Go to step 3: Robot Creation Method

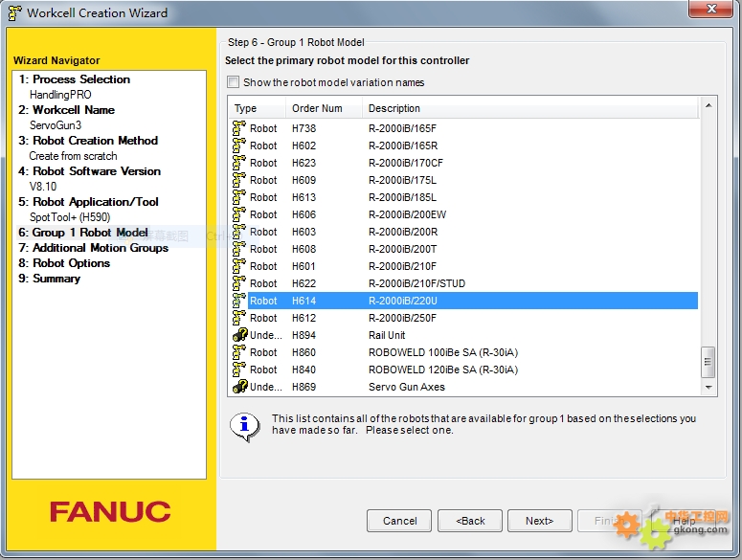[88, 141]
